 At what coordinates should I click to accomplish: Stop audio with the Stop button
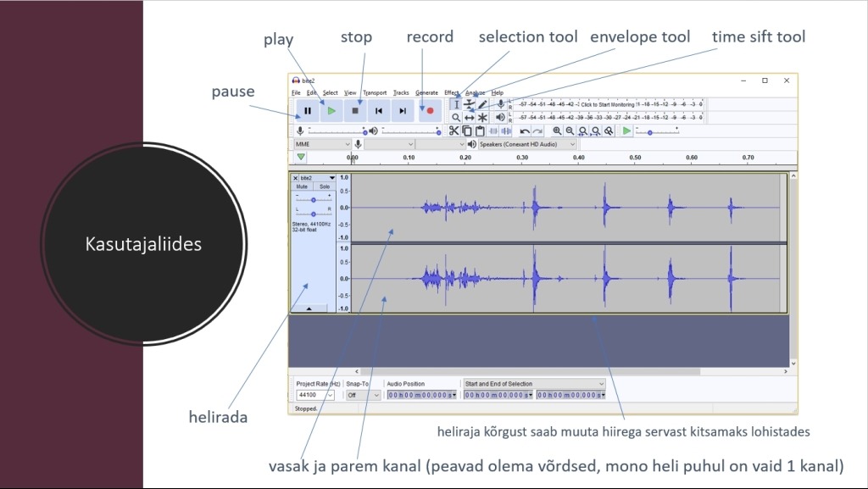(x=355, y=111)
